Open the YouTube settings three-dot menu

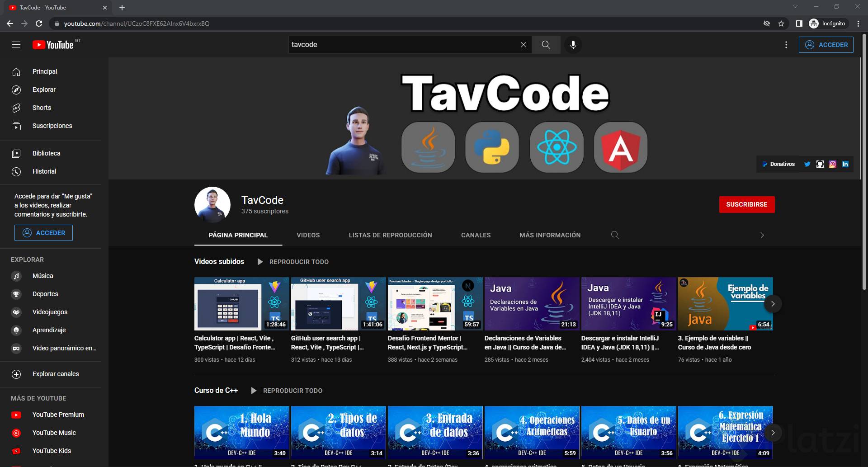coord(786,45)
